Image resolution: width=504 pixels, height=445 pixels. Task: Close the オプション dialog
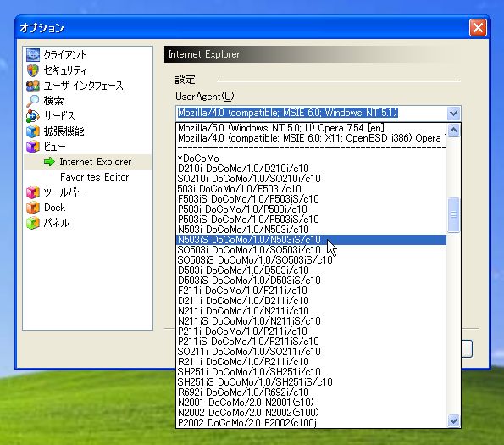(x=478, y=28)
